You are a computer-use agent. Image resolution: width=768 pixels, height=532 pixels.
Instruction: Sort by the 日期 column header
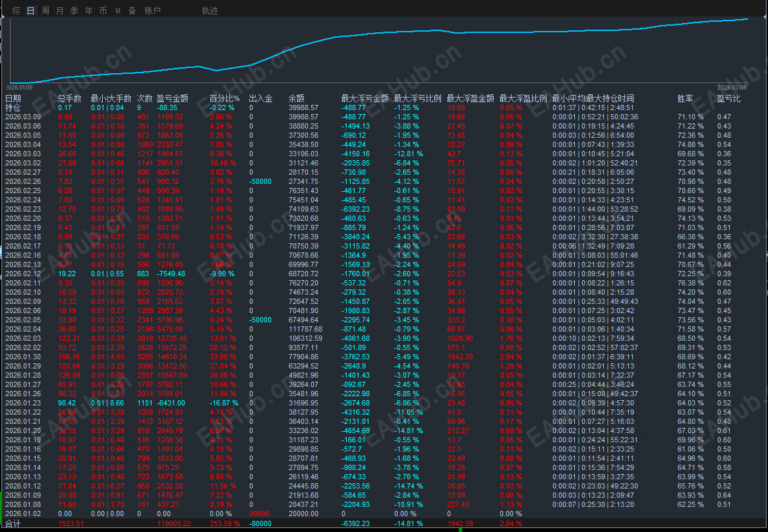click(x=13, y=98)
